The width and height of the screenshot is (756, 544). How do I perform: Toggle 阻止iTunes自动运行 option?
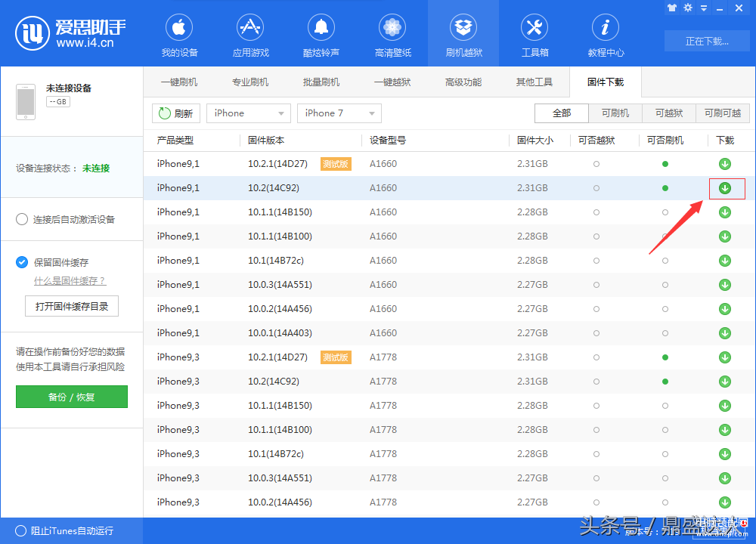click(x=21, y=530)
